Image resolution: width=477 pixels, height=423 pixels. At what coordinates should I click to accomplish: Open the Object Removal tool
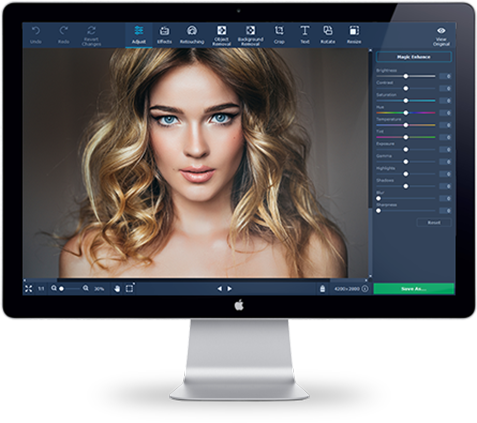click(221, 35)
